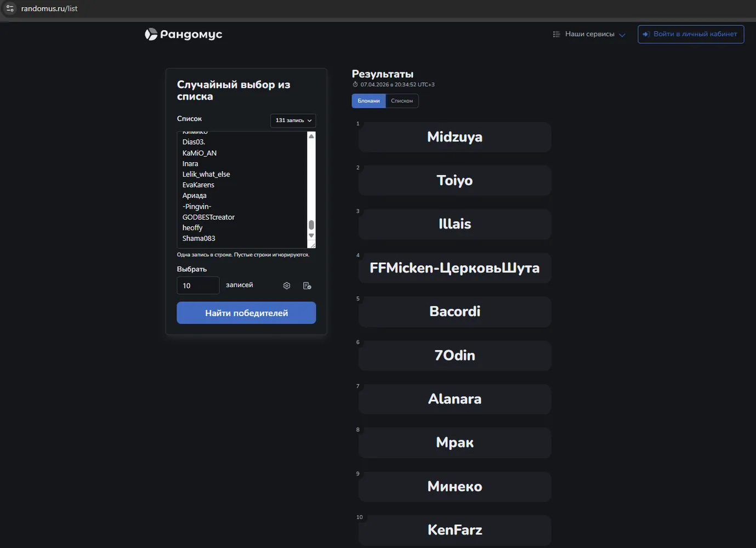Screen dimensions: 756x548
Task: Click the Рандомус logo
Action: (183, 35)
